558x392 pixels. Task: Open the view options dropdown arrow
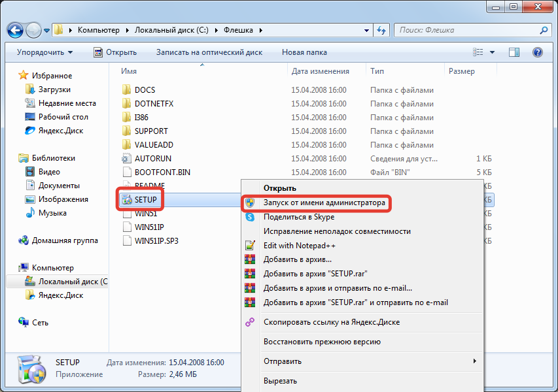pos(493,52)
